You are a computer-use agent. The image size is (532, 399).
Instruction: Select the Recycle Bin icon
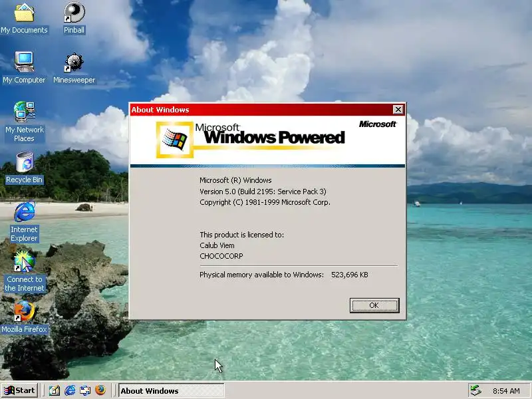[24, 168]
